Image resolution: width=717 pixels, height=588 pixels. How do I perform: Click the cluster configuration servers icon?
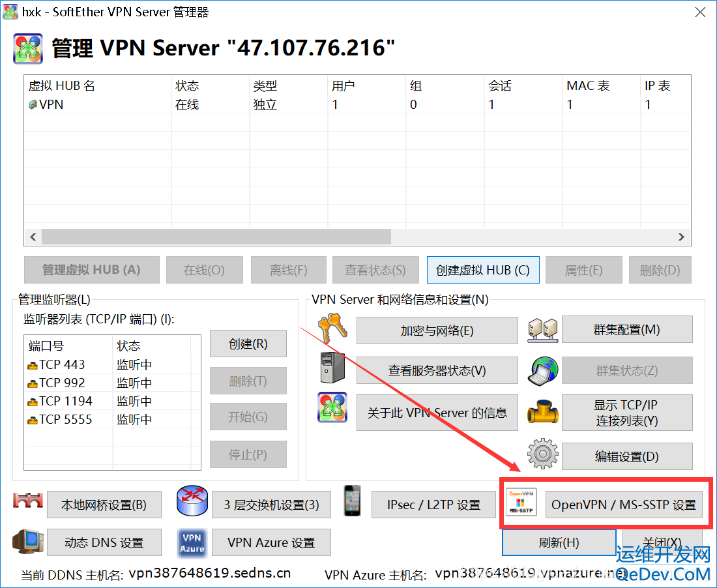(x=542, y=329)
